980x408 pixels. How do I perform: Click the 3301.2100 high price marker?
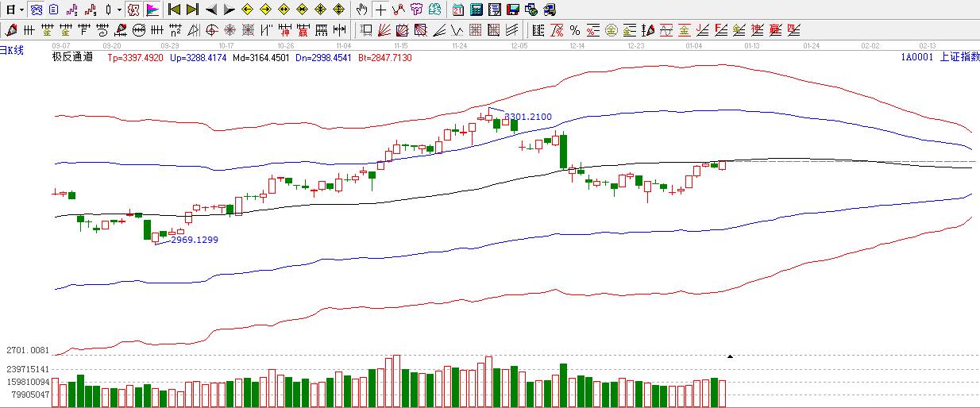tap(528, 117)
